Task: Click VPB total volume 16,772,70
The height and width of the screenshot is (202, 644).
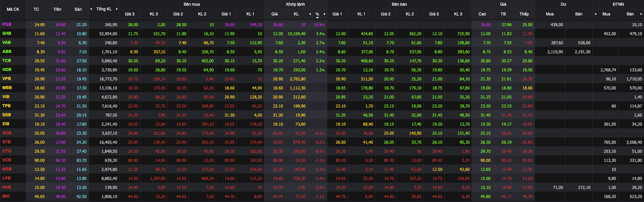Action: (x=108, y=79)
